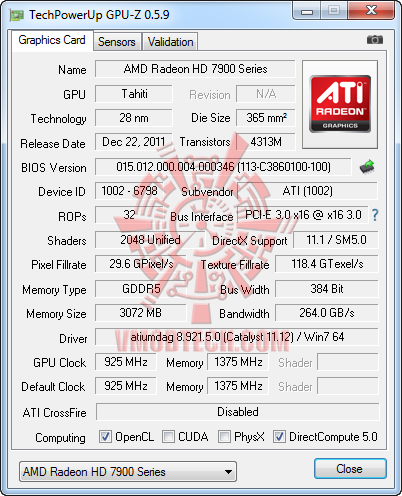The width and height of the screenshot is (402, 496).
Task: Open bus interface help question mark
Action: [375, 215]
